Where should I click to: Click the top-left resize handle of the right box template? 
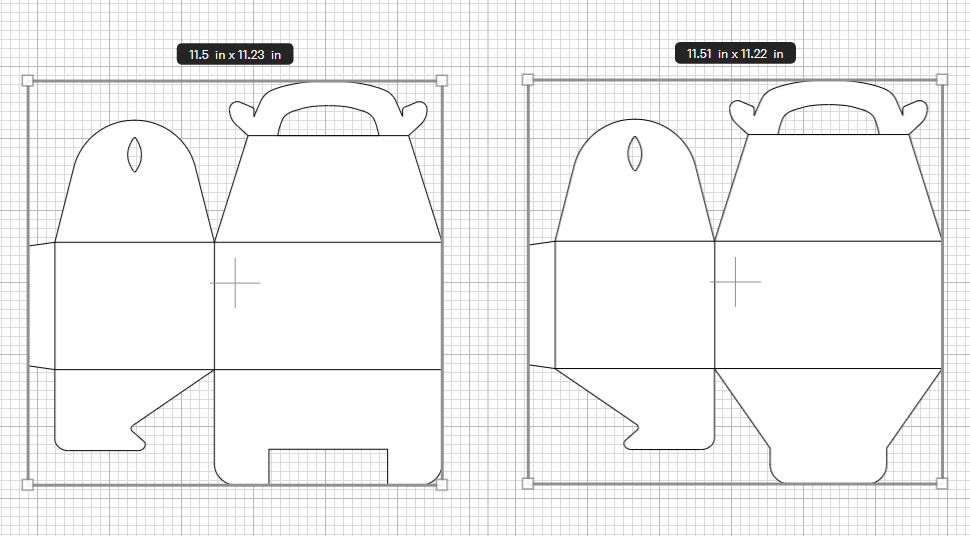click(x=528, y=79)
